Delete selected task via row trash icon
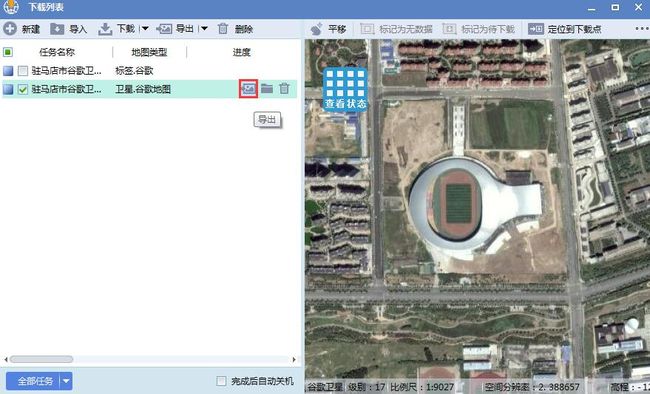Screen dimensions: 650x394 (x=284, y=89)
